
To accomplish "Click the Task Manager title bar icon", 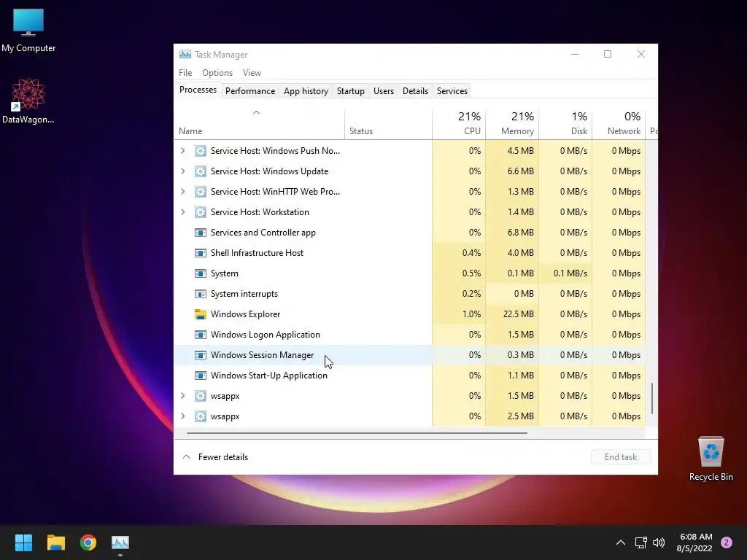I will [x=185, y=54].
